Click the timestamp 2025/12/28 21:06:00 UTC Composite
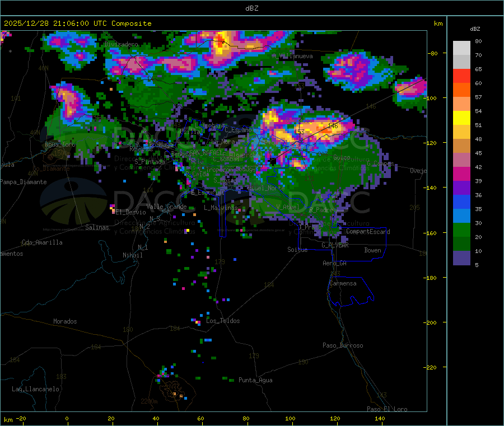Viewport: 504px width, 426px height. (77, 24)
